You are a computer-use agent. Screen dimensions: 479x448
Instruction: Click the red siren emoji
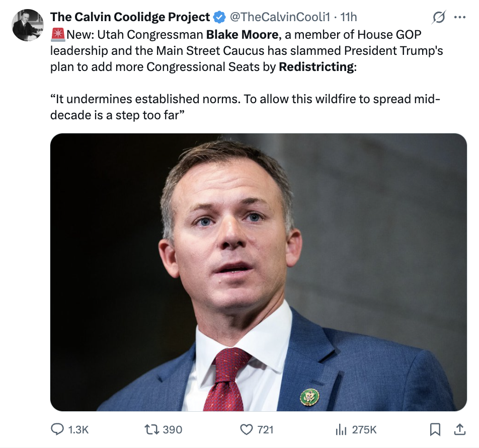57,35
